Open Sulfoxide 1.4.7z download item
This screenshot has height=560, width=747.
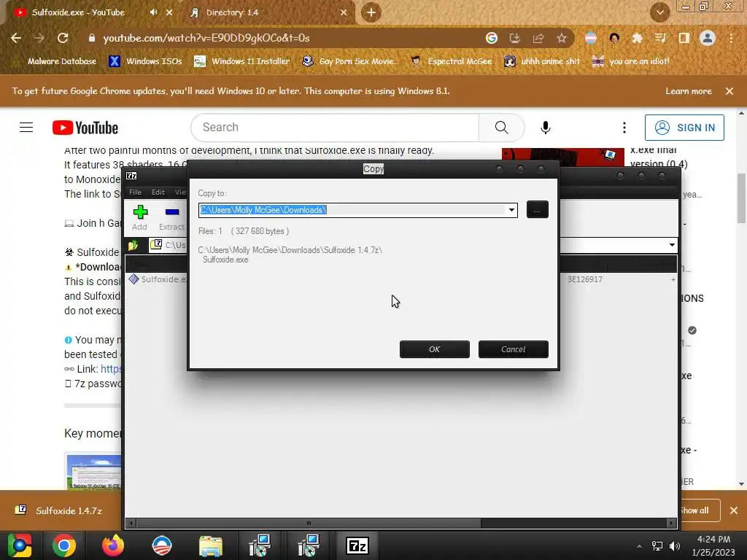point(60,510)
